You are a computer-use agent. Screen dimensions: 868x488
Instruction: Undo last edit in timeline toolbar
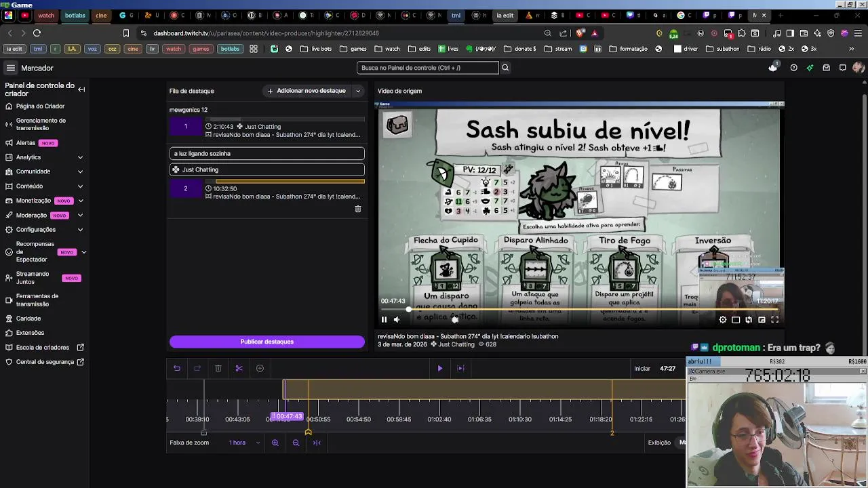[x=177, y=368]
